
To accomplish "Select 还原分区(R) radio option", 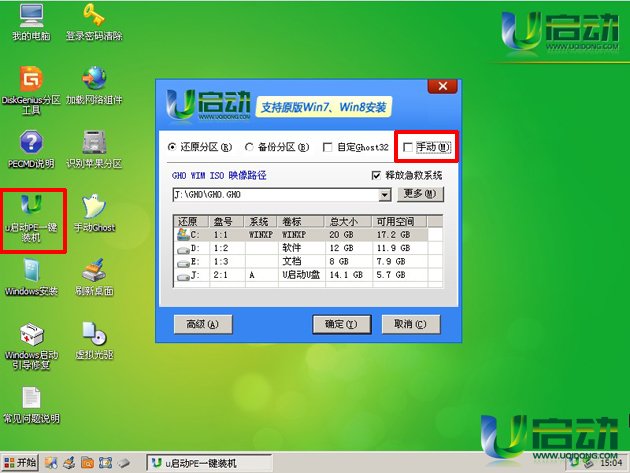I will [x=200, y=147].
